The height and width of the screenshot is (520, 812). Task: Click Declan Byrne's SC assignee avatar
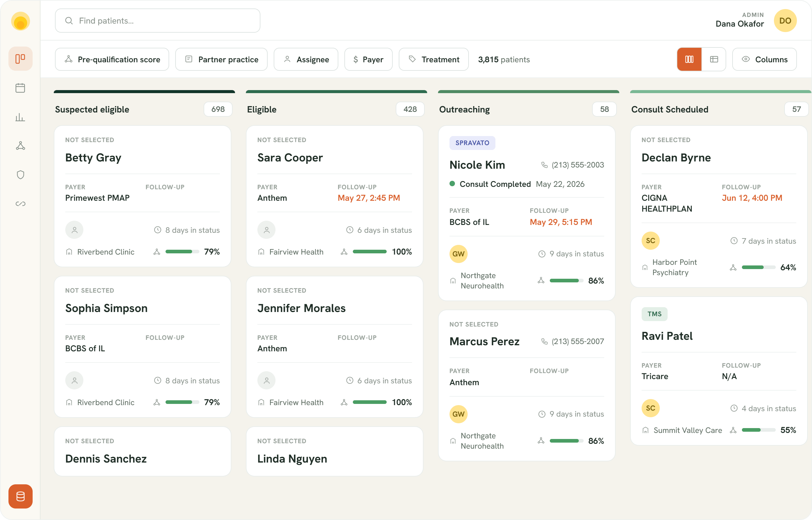pyautogui.click(x=650, y=241)
